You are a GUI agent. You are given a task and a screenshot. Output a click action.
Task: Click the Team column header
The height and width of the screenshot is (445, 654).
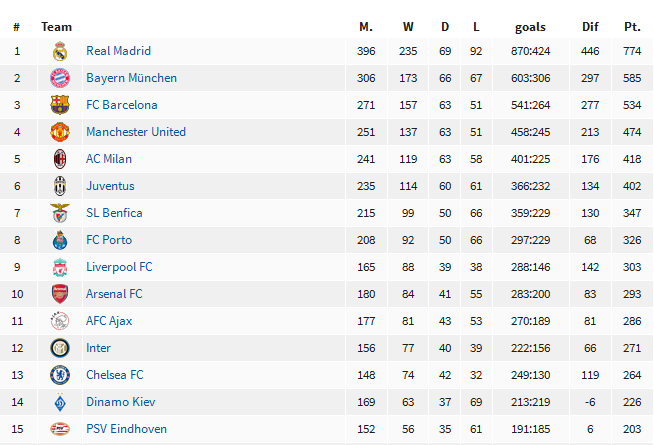(56, 26)
